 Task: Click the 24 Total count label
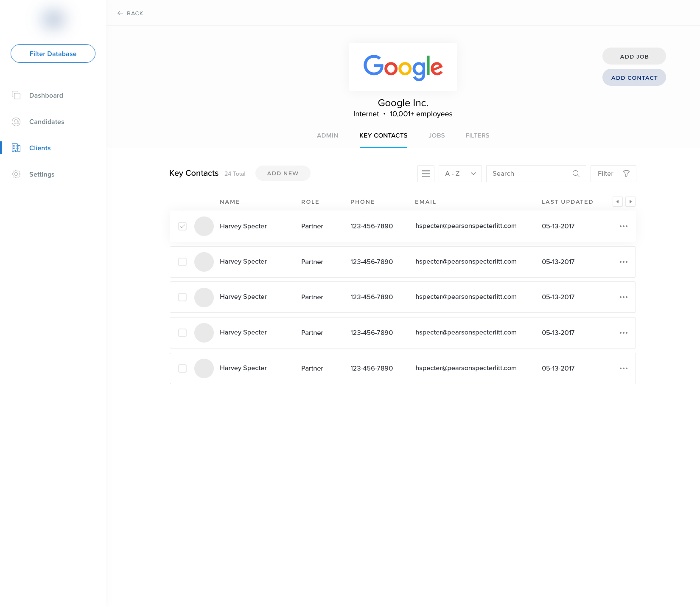[235, 174]
